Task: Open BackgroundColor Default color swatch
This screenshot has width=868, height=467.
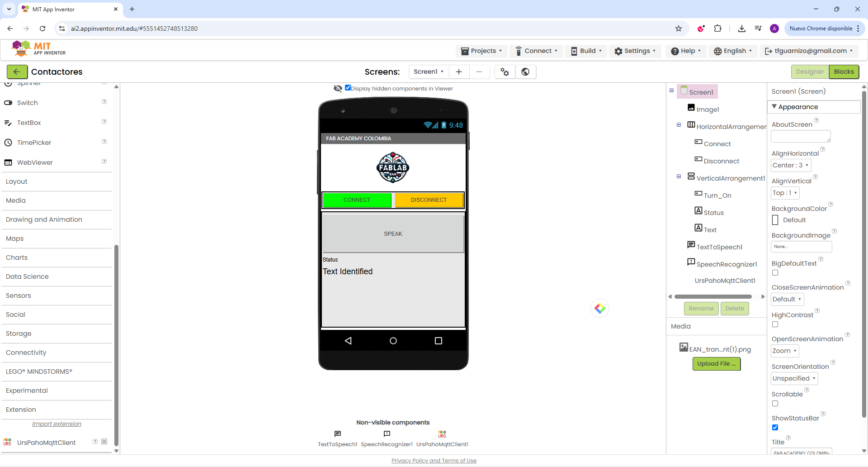Action: point(775,220)
